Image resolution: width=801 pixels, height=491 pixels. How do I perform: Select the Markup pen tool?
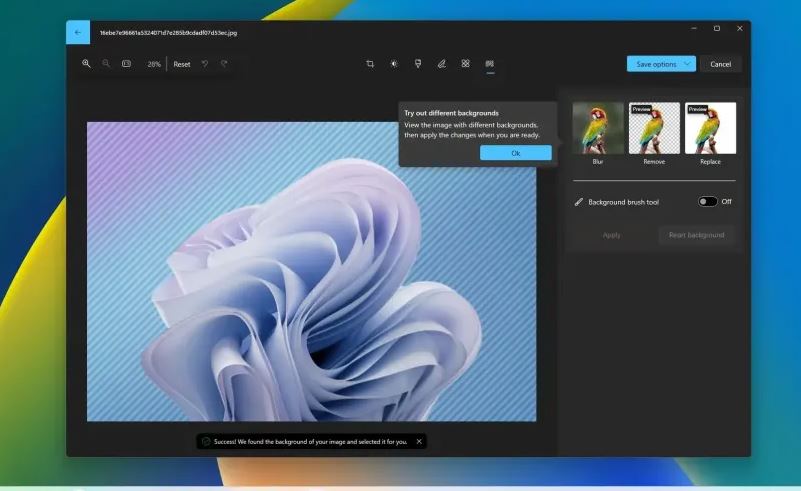(x=441, y=64)
